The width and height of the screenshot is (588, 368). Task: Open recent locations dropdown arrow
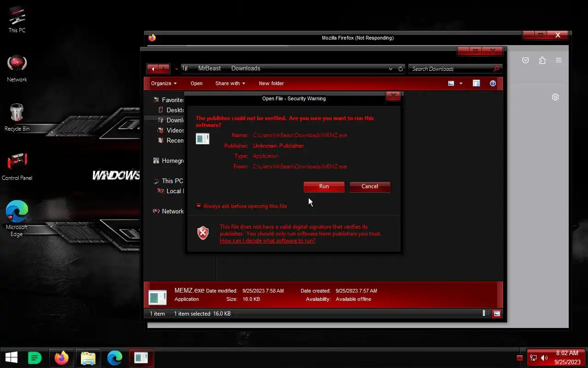(176, 69)
